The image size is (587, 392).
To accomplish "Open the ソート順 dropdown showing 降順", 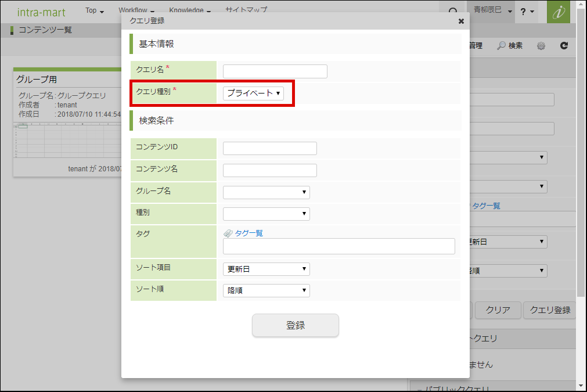I will (x=266, y=290).
